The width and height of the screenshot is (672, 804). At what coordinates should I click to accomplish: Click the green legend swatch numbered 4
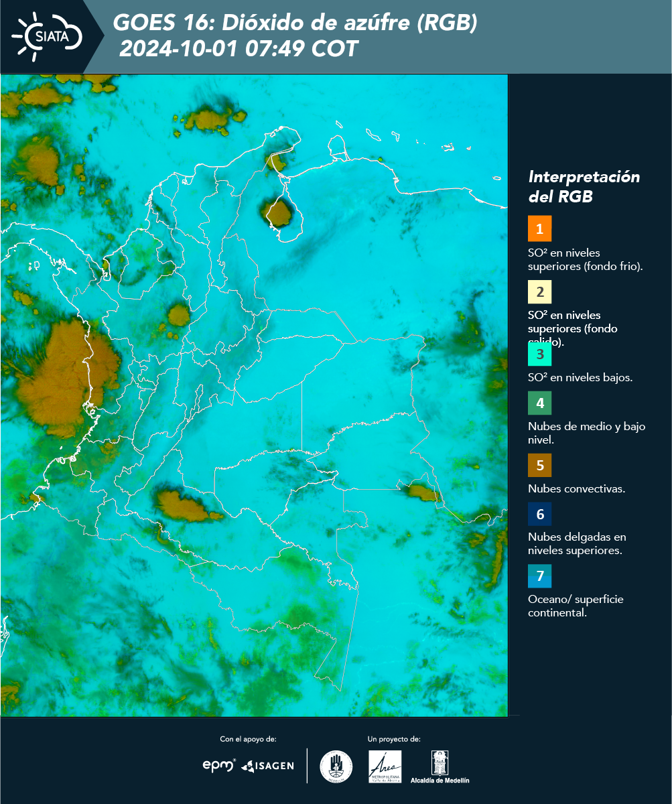(x=539, y=403)
